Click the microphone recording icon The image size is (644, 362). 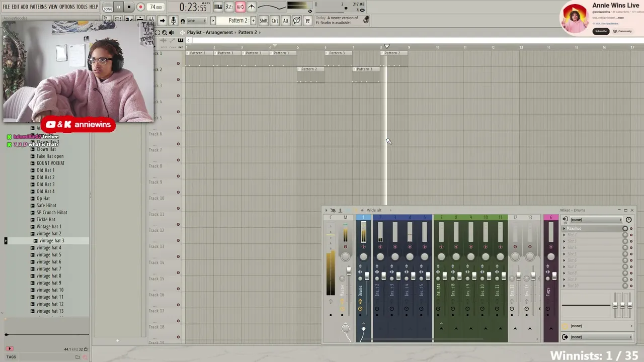coord(173,21)
